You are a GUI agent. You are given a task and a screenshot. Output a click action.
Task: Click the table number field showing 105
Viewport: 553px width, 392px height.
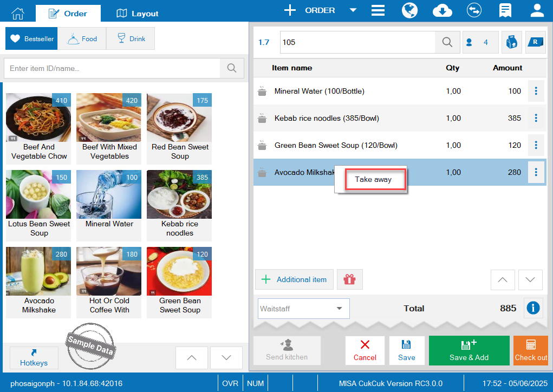(x=357, y=42)
